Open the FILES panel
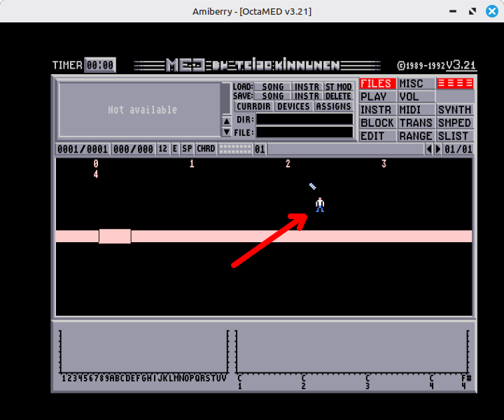504x420 pixels. (377, 83)
